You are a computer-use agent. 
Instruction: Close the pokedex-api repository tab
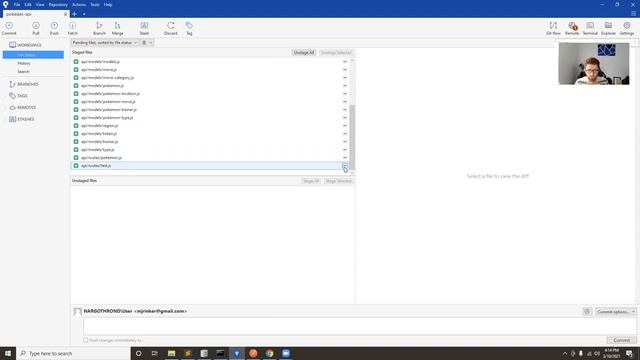65,14
